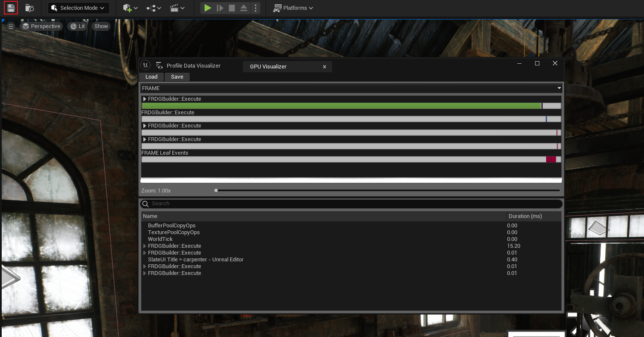This screenshot has height=337, width=644.
Task: Minimize the Profile Data Visualizer window
Action: point(519,63)
